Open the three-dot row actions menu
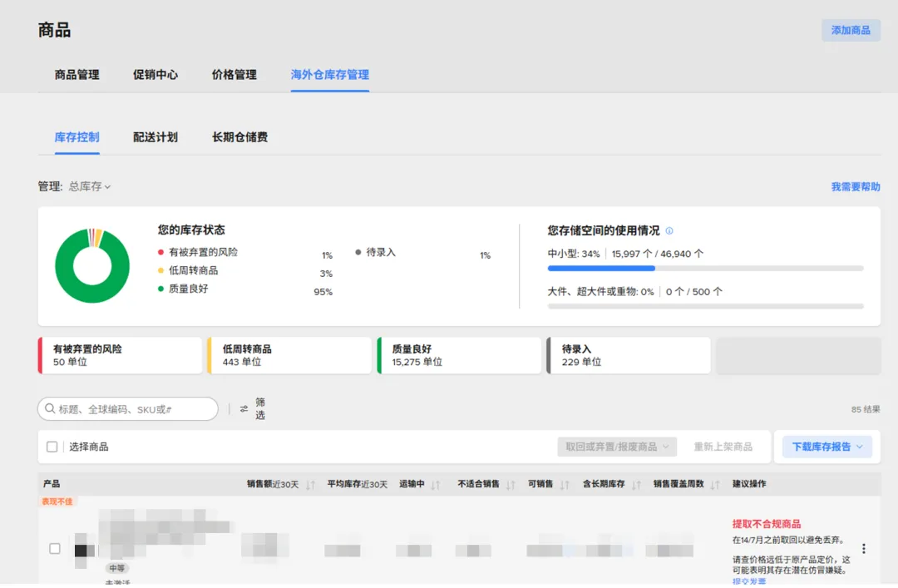The height and width of the screenshot is (588, 898). [864, 548]
